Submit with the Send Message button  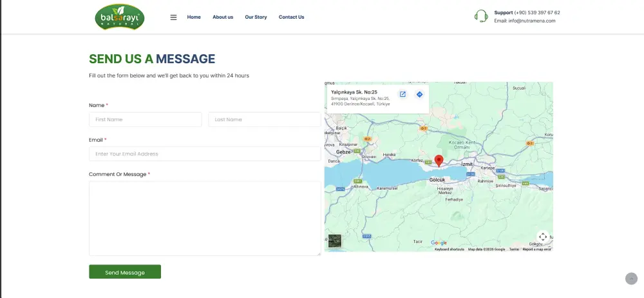click(125, 272)
